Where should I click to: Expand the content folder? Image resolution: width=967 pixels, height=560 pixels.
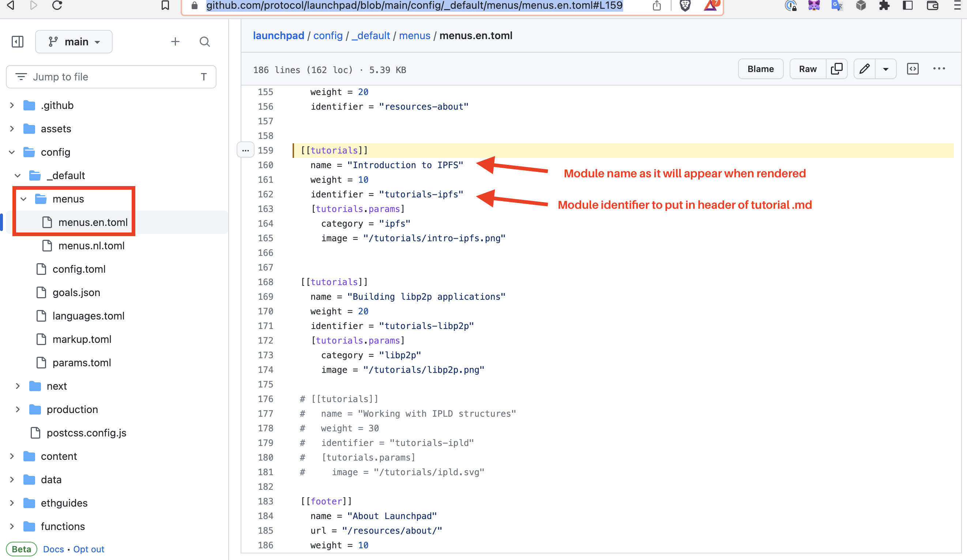pos(12,457)
